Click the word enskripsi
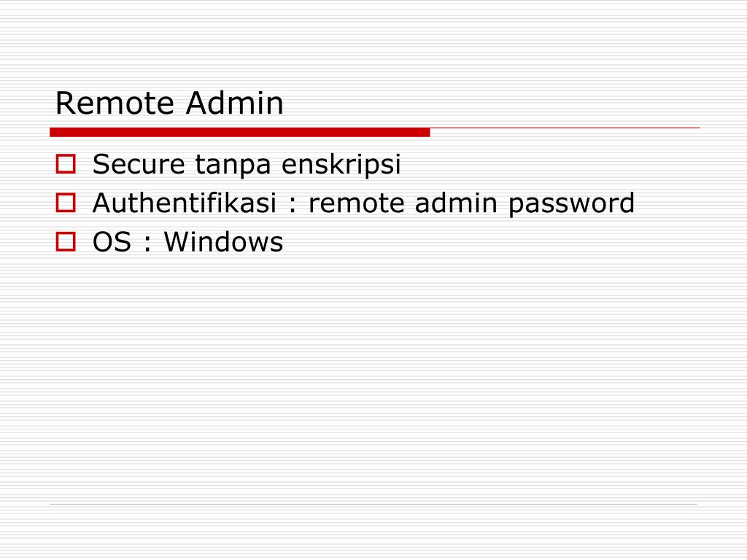Viewport: 747px width, 560px height. tap(341, 166)
